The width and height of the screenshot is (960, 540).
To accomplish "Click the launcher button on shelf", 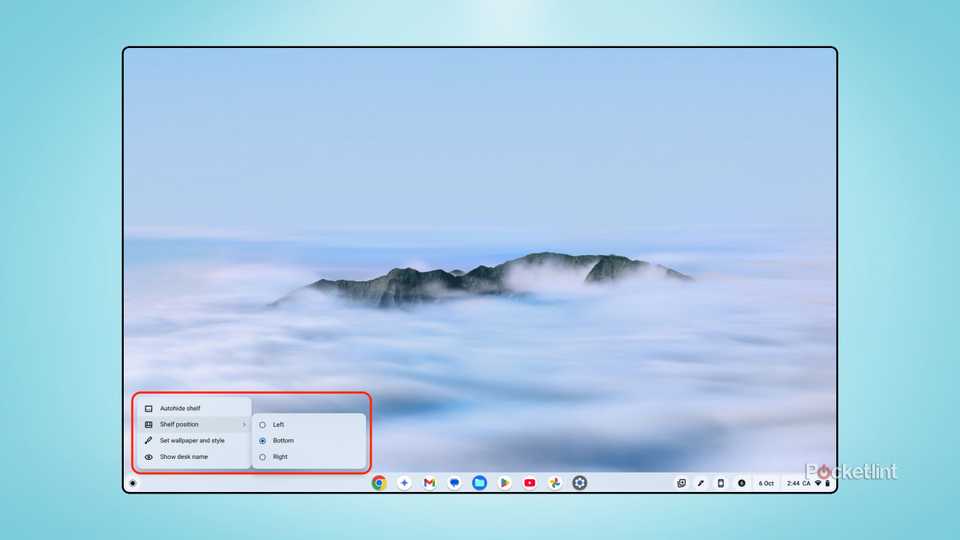I will [x=133, y=484].
